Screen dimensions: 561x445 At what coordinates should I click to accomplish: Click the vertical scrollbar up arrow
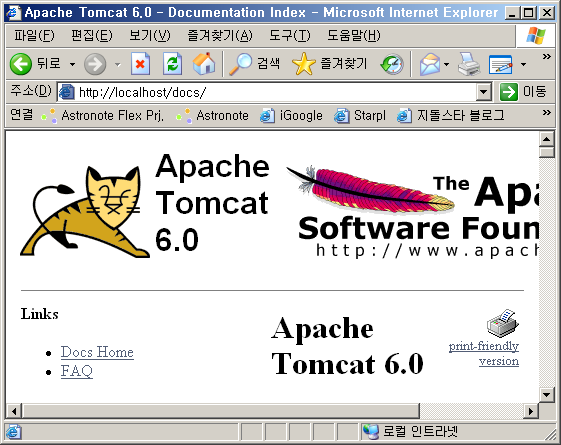546,139
